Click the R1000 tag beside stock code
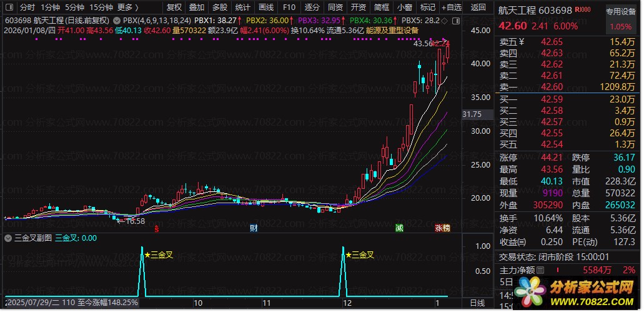This screenshot has width=644, height=312. (583, 10)
